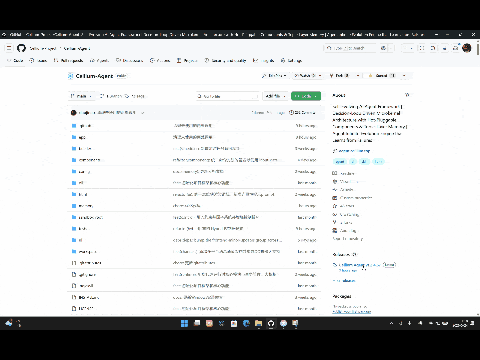This screenshot has width=480, height=360.
Task: Click the Windows Start button on taskbar
Action: [x=184, y=323]
